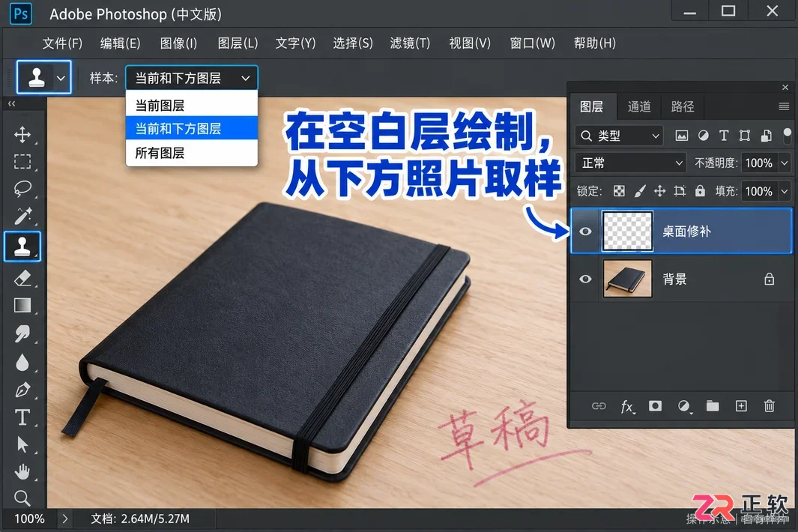Open the 滤镜(T) menu
Viewport: 798px width, 532px height.
tap(410, 43)
